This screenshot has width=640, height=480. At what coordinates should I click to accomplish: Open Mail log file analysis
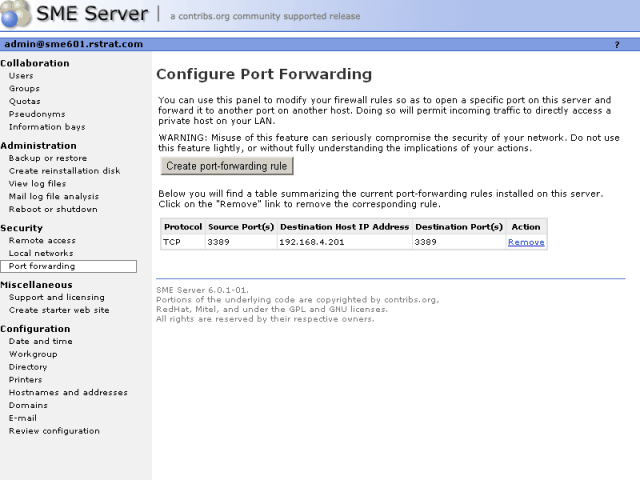54,196
